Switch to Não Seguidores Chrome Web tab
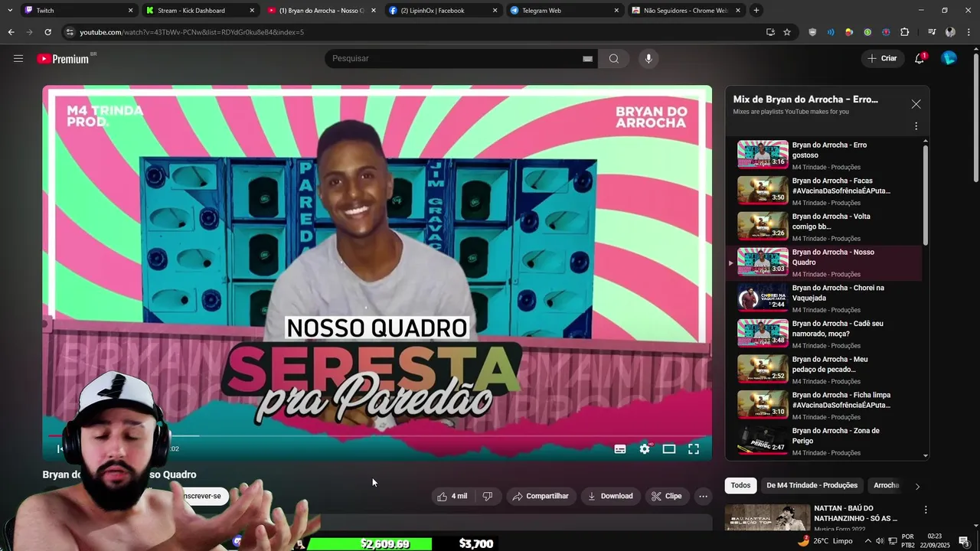This screenshot has width=980, height=551. [x=685, y=11]
